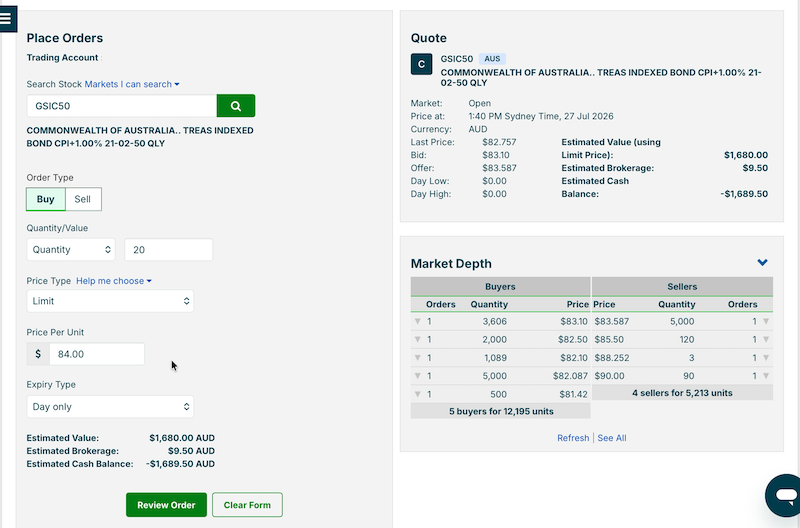Click seller quantity 5,000 at $83.587
This screenshot has width=800, height=528.
[x=682, y=321]
